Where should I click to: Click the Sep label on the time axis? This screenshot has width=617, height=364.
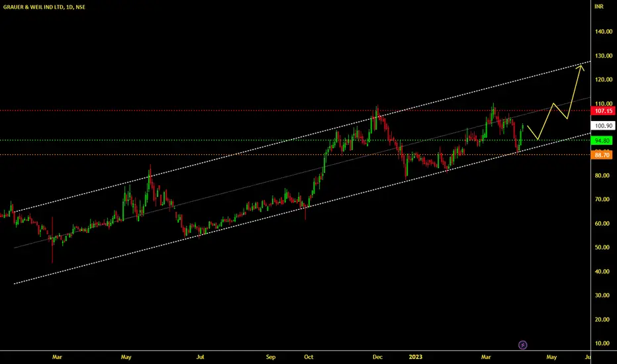[271, 357]
